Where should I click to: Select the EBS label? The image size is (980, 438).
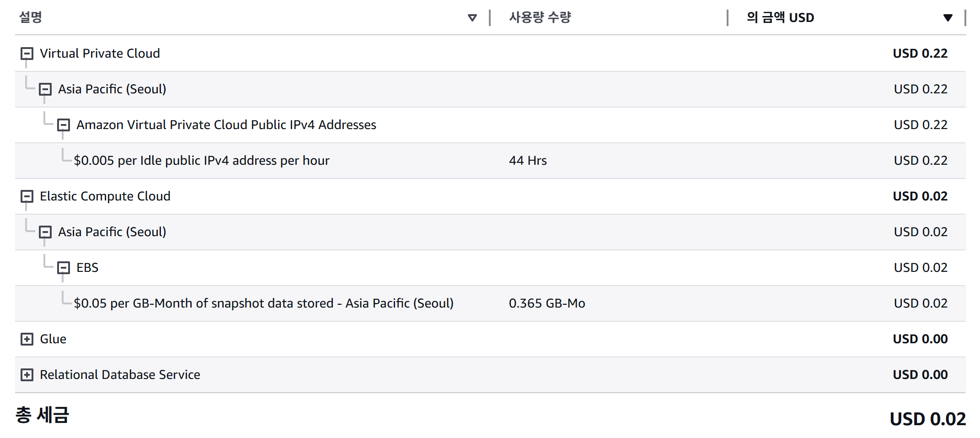87,268
